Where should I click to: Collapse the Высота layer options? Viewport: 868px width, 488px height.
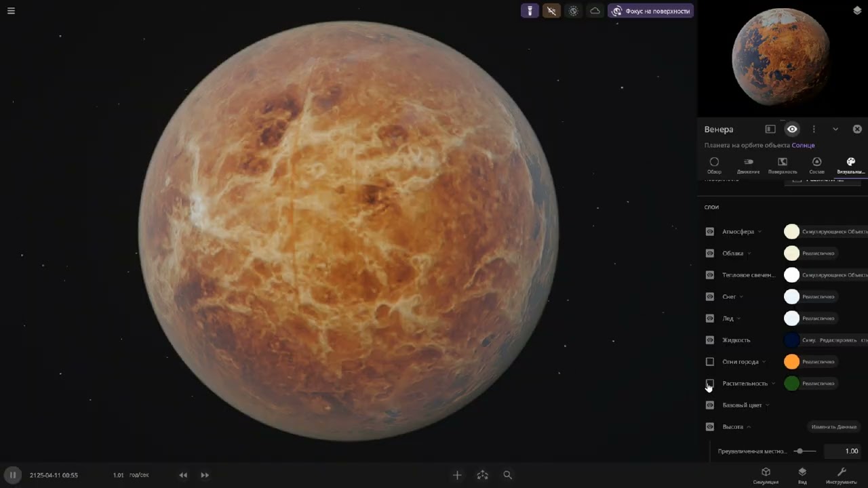pos(749,427)
